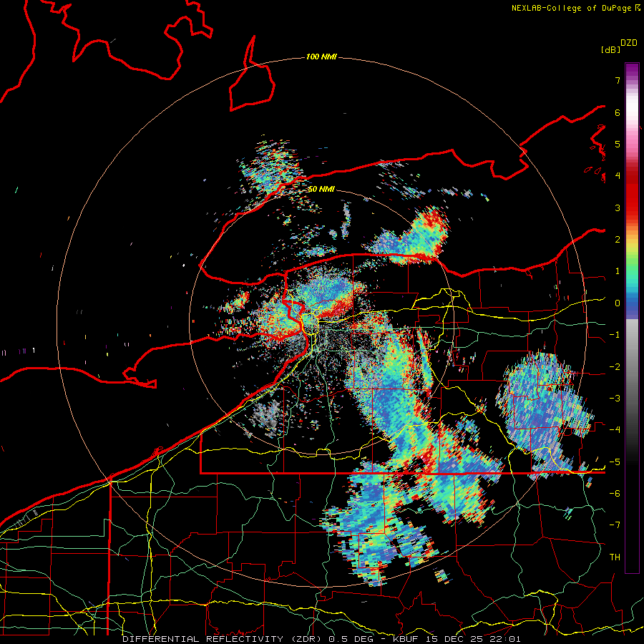Click the "4" value on the dB scale

coord(618,176)
